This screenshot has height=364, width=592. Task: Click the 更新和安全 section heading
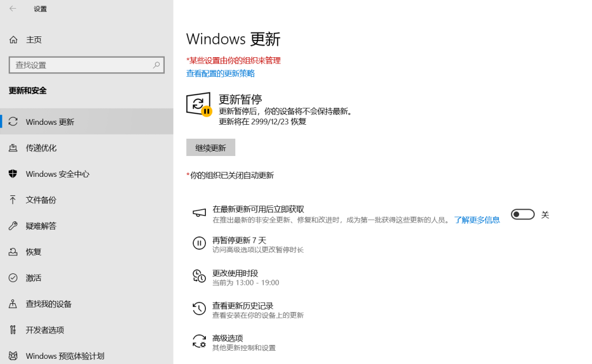point(28,91)
